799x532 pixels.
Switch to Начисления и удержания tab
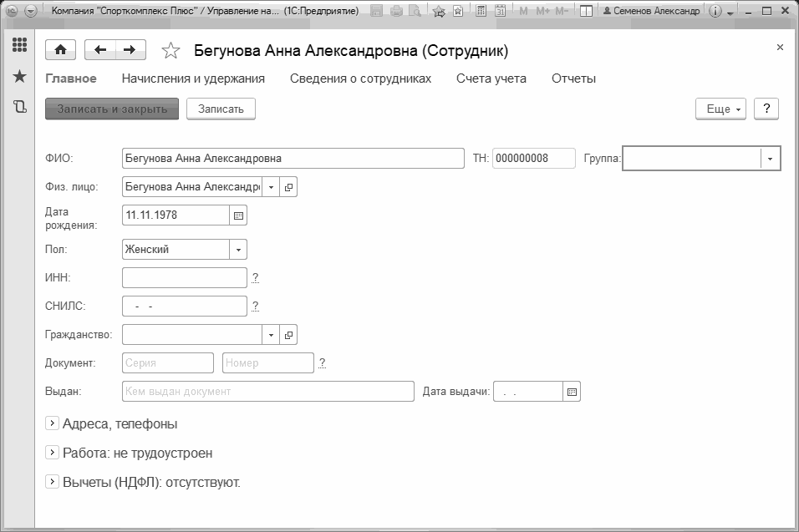tap(193, 79)
